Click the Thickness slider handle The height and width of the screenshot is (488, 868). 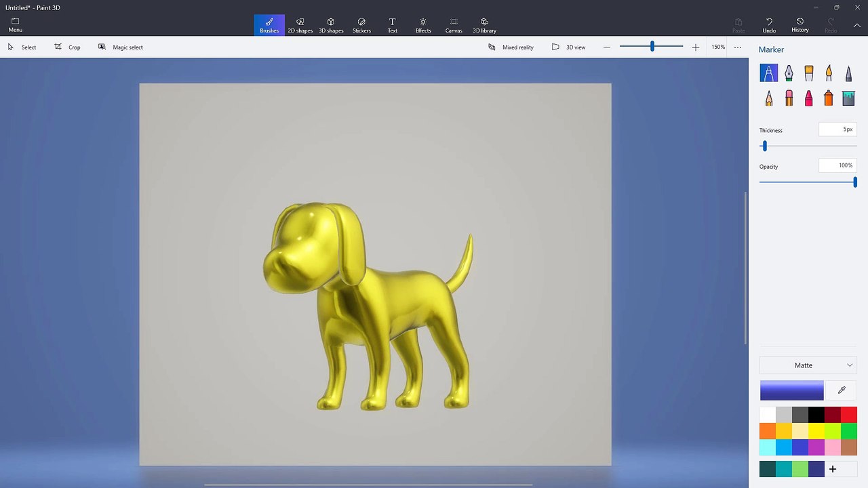(764, 146)
